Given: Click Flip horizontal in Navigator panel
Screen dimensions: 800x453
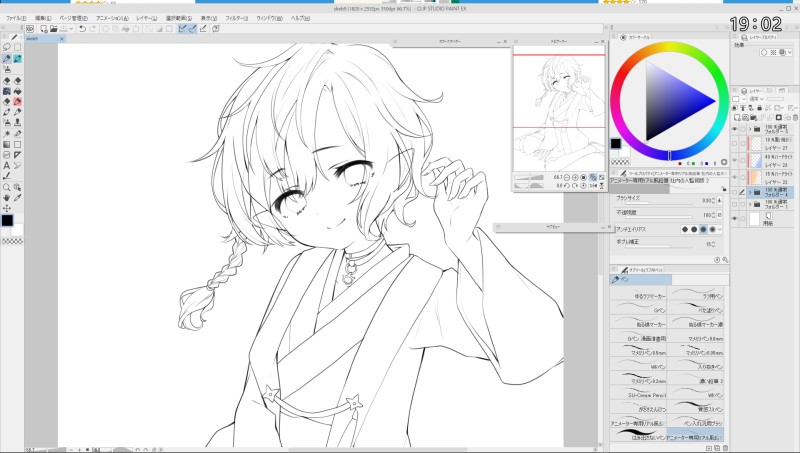Looking at the screenshot, I should pos(593,186).
